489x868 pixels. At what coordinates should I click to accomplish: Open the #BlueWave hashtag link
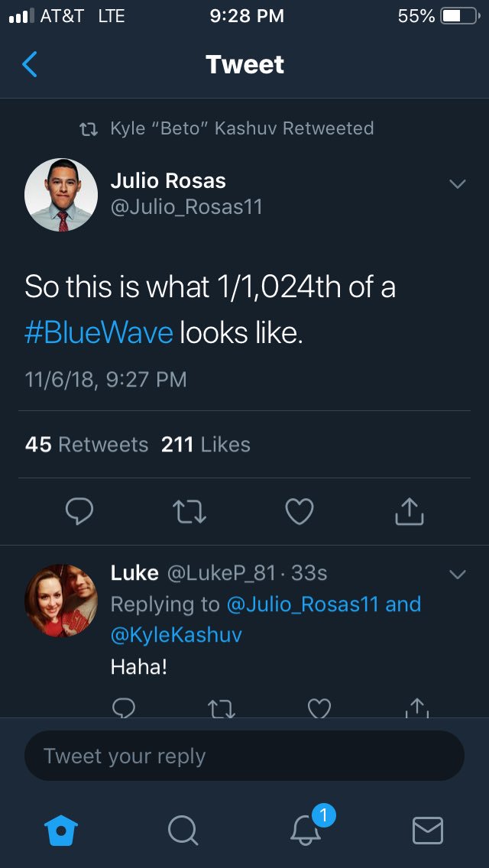(x=99, y=333)
